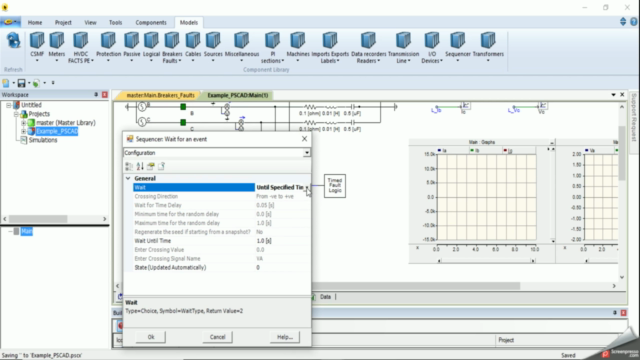
Task: Open the Components ribbon tab
Action: (151, 22)
